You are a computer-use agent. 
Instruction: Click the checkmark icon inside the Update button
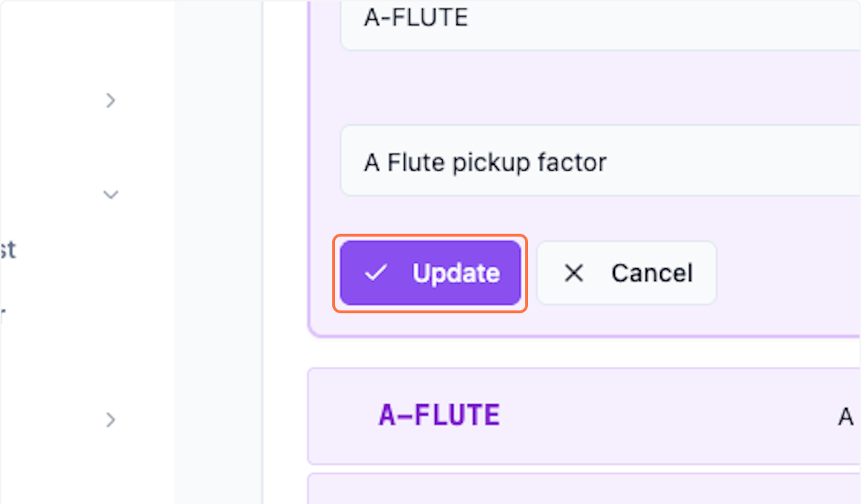coord(376,273)
